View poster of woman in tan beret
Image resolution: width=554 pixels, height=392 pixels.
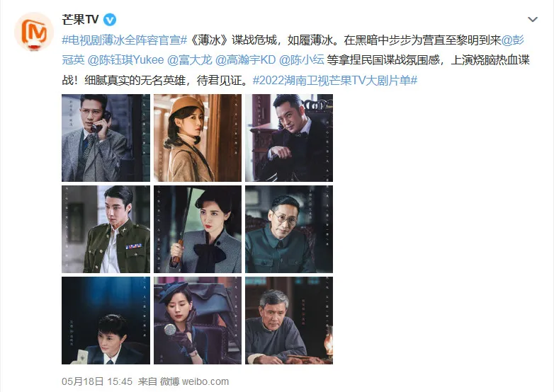pos(198,138)
